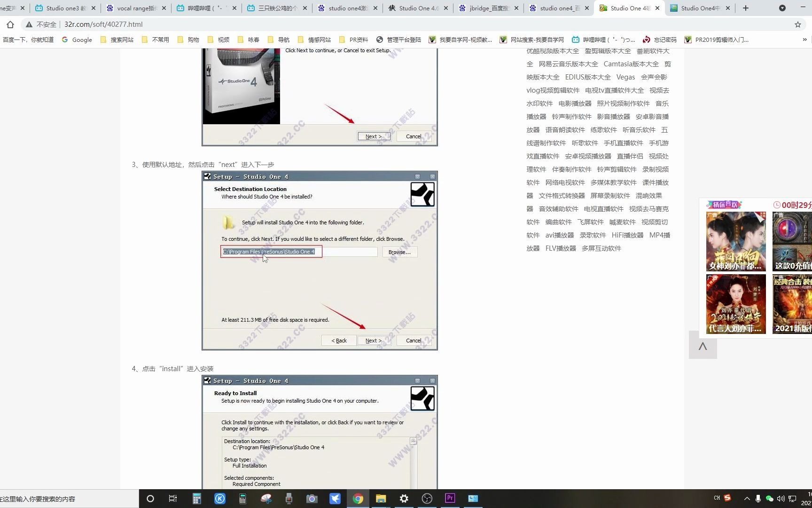Open the '屏幕录制软件' sidebar link

[x=610, y=196]
